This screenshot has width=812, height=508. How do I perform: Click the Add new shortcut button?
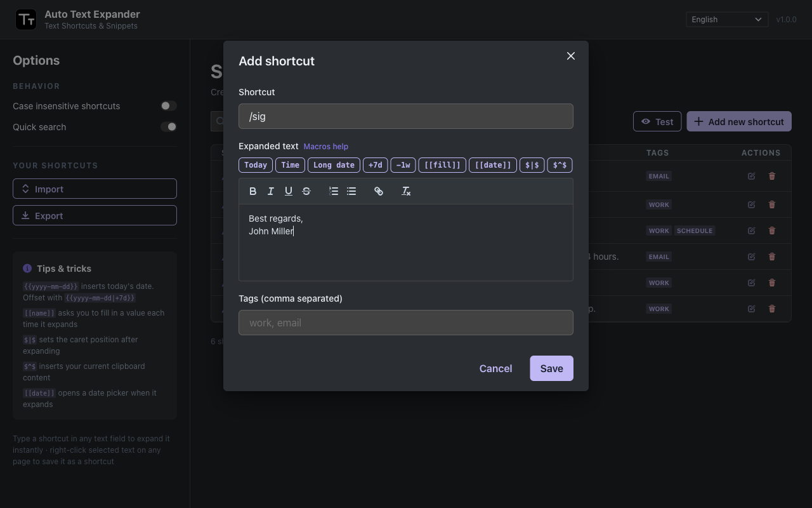coord(739,121)
